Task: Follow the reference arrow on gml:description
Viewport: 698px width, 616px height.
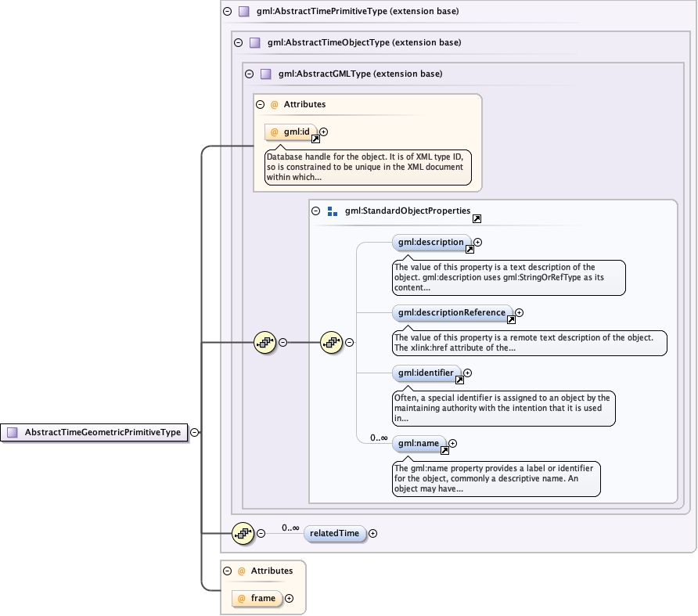Action: coord(470,250)
